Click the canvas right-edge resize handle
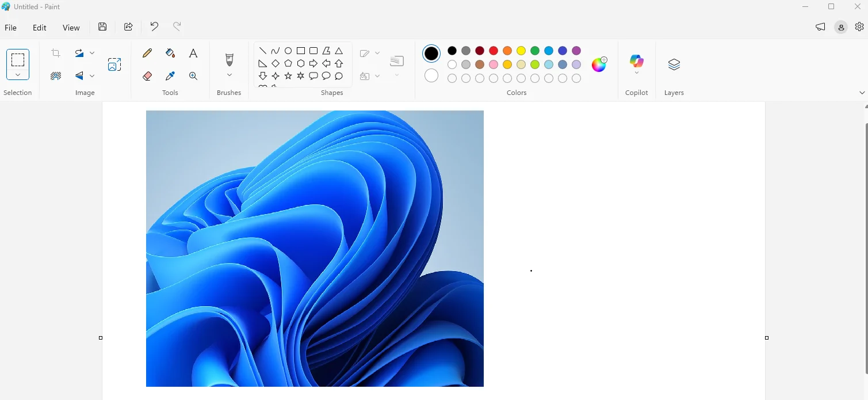The width and height of the screenshot is (868, 400). click(767, 338)
